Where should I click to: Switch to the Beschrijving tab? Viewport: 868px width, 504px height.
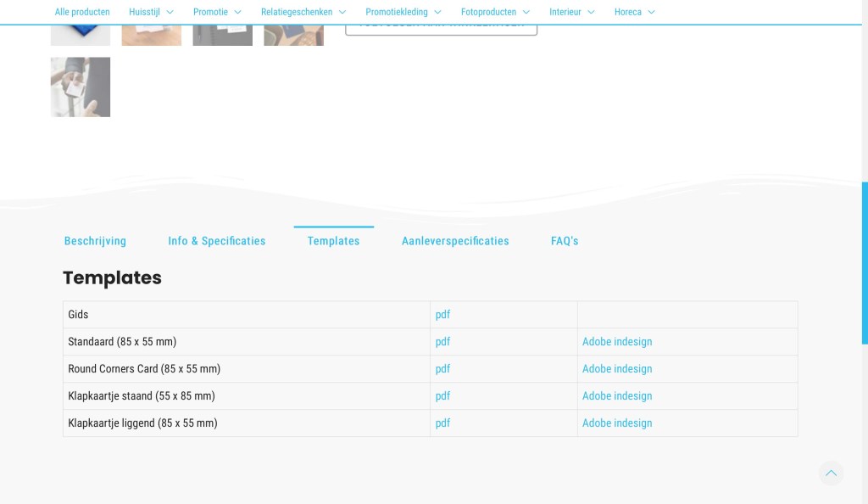pos(95,241)
